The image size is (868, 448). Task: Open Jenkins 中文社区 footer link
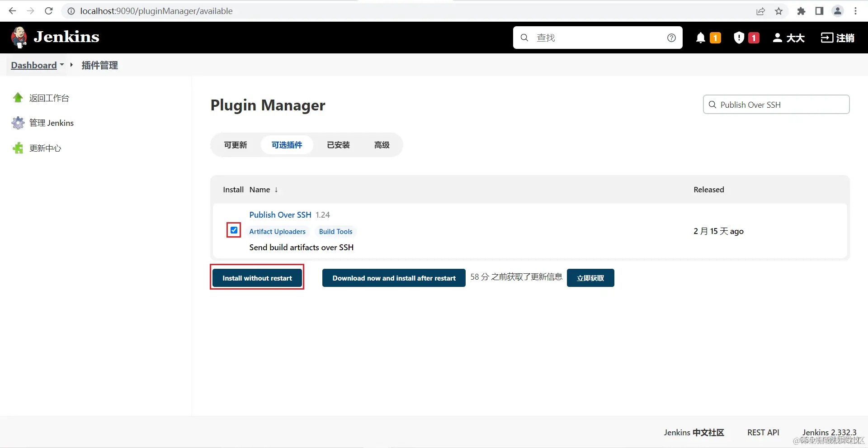click(x=694, y=433)
